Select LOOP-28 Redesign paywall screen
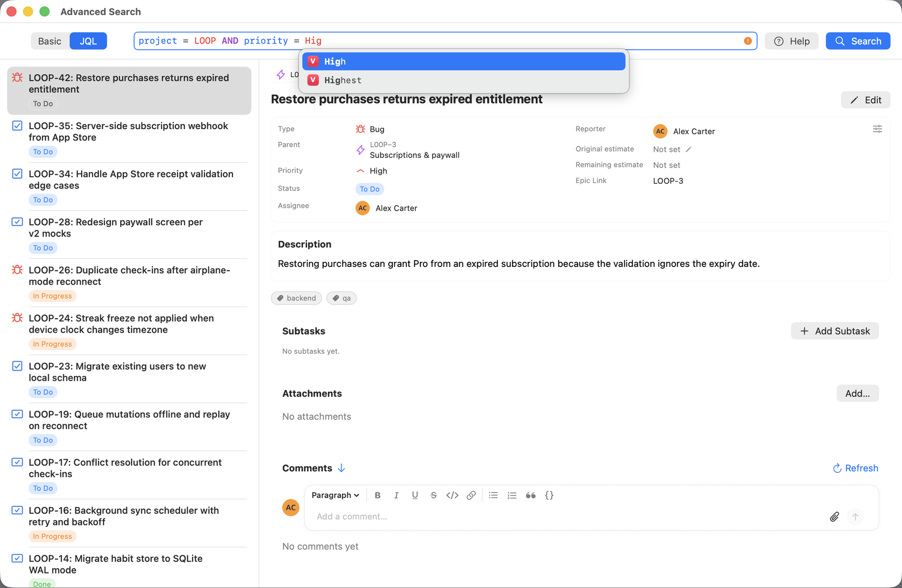The height and width of the screenshot is (588, 902). pyautogui.click(x=129, y=235)
